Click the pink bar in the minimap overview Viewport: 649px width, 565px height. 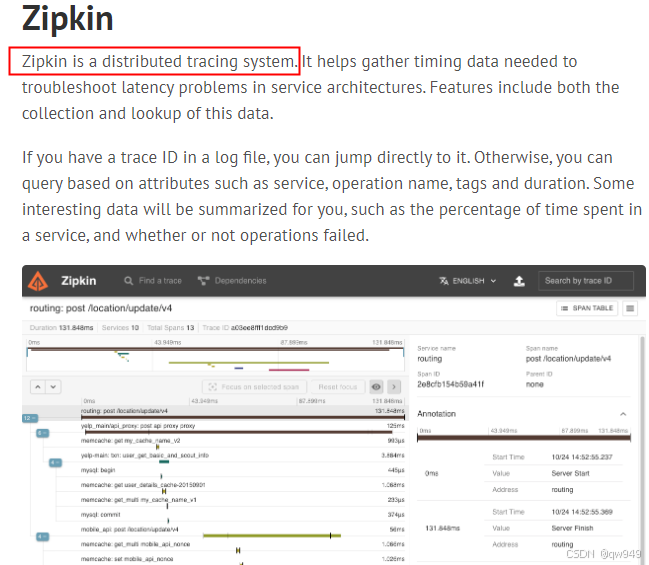(289, 369)
